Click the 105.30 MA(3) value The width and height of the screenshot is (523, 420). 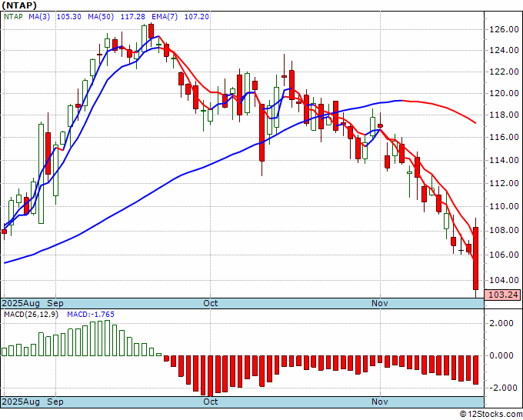[x=68, y=16]
